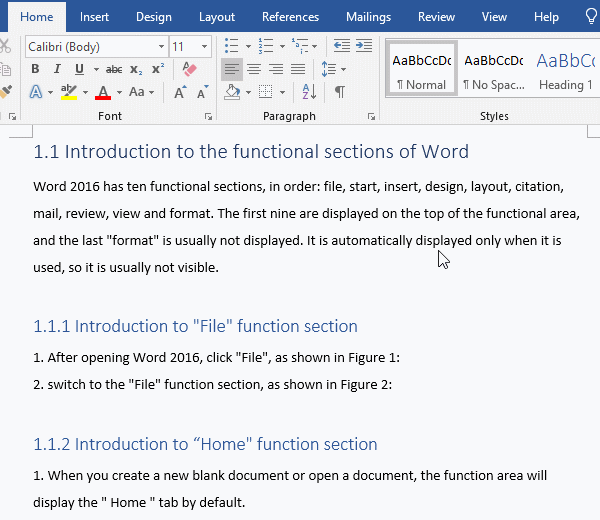
Task: Open Paragraph dialog box launcher
Action: point(371,117)
